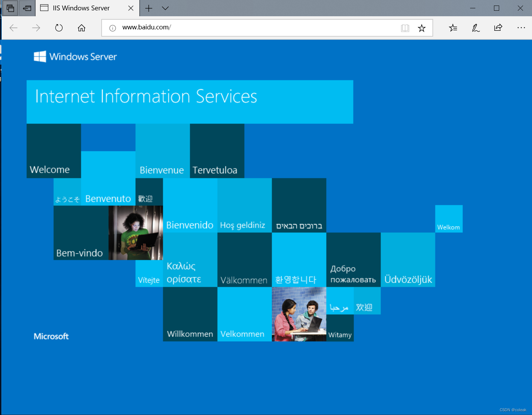Viewport: 532px width, 415px height.
Task: Click the Microsoft logo text
Action: (x=51, y=336)
